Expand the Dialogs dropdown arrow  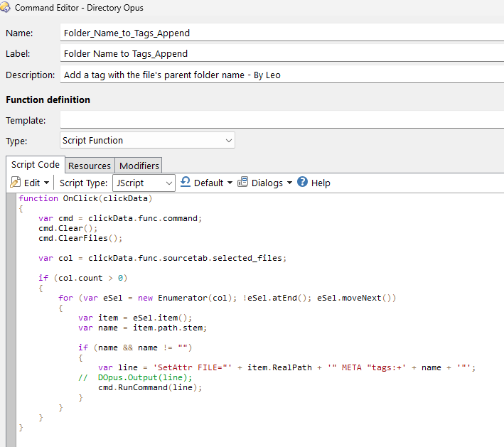click(289, 183)
